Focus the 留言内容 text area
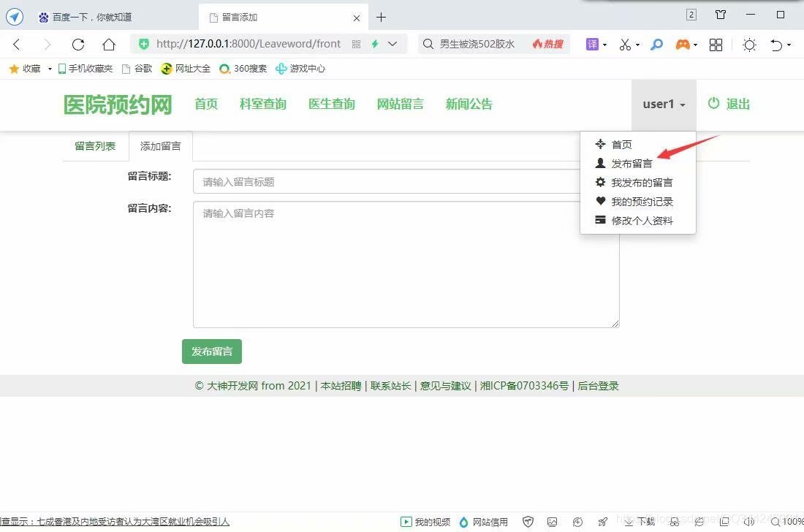This screenshot has width=804, height=532. 406,265
